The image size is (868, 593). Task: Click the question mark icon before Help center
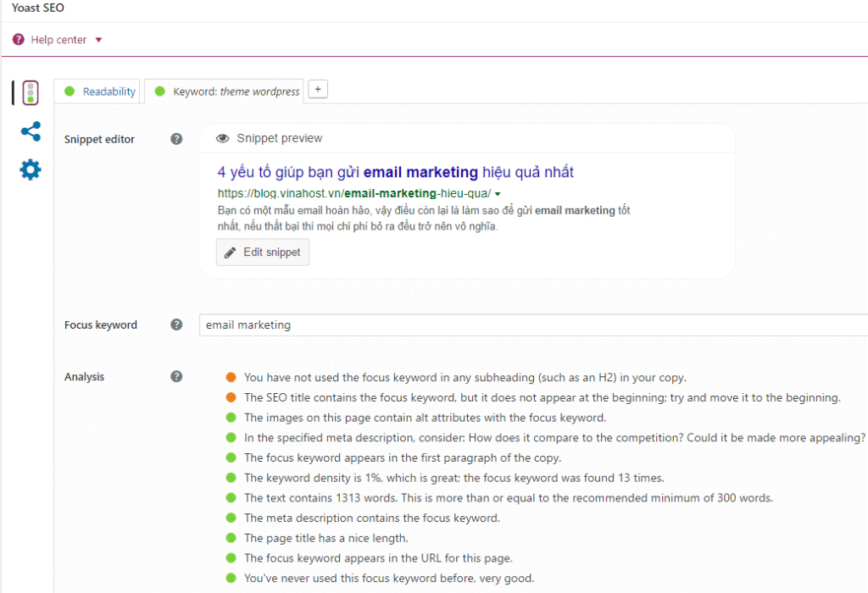click(x=19, y=39)
